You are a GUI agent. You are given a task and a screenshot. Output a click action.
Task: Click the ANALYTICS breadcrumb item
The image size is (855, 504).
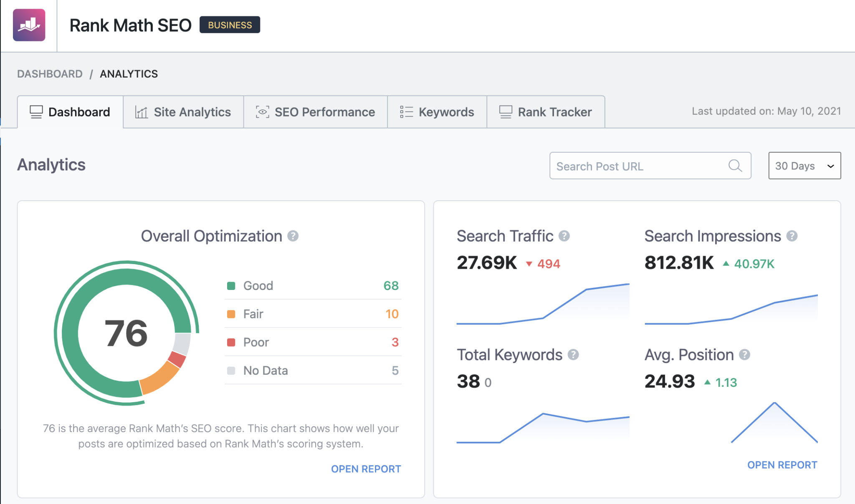(x=129, y=74)
